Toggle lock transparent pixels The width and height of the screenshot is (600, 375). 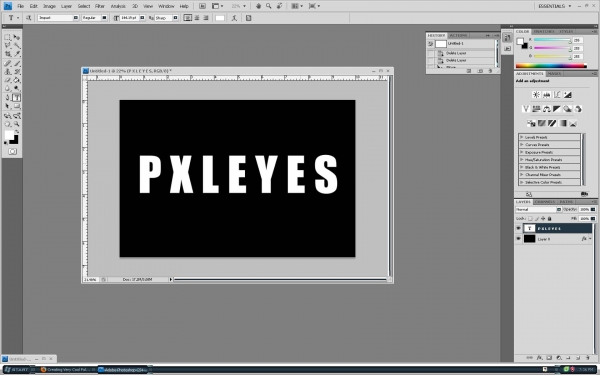coord(530,218)
